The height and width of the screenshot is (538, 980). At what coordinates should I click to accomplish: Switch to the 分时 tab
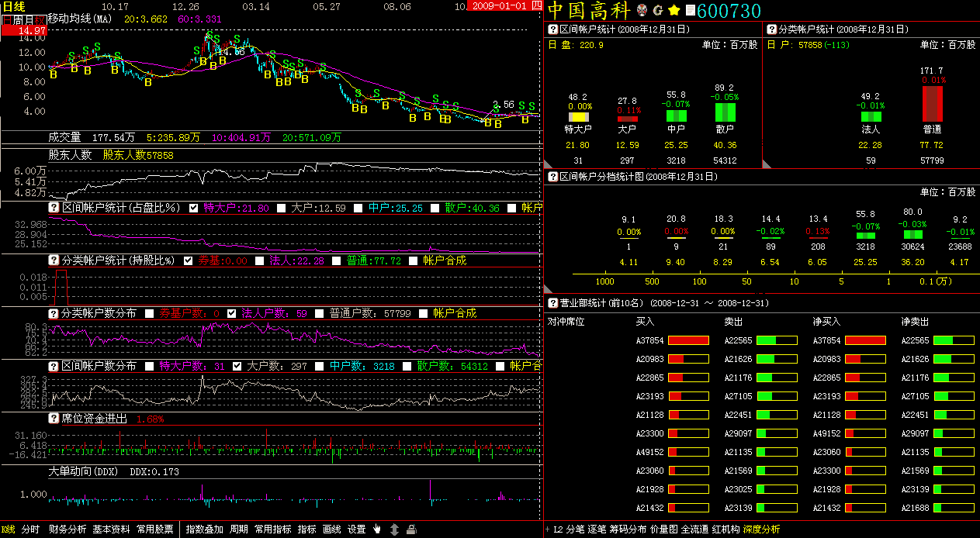(x=30, y=529)
